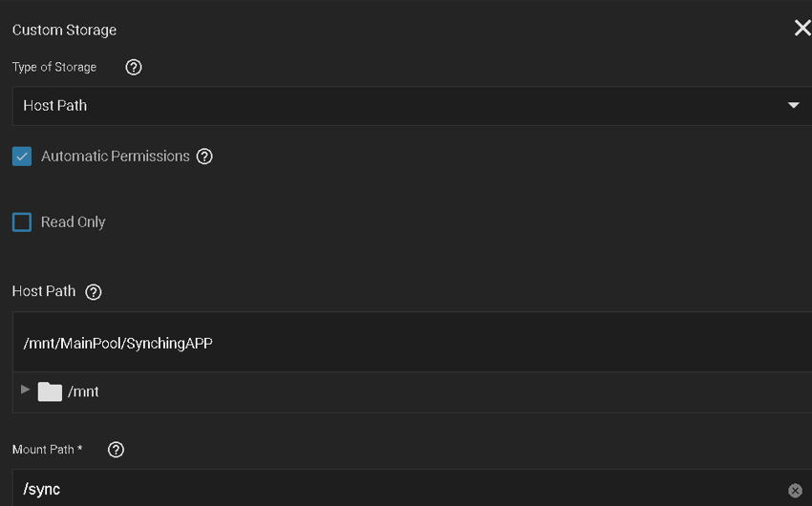
Task: Click the Host Path dropdown arrow
Action: pos(793,106)
